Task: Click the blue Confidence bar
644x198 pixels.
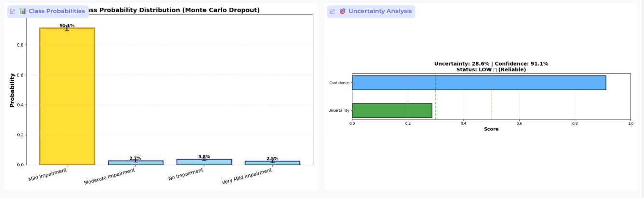Action: click(x=479, y=83)
